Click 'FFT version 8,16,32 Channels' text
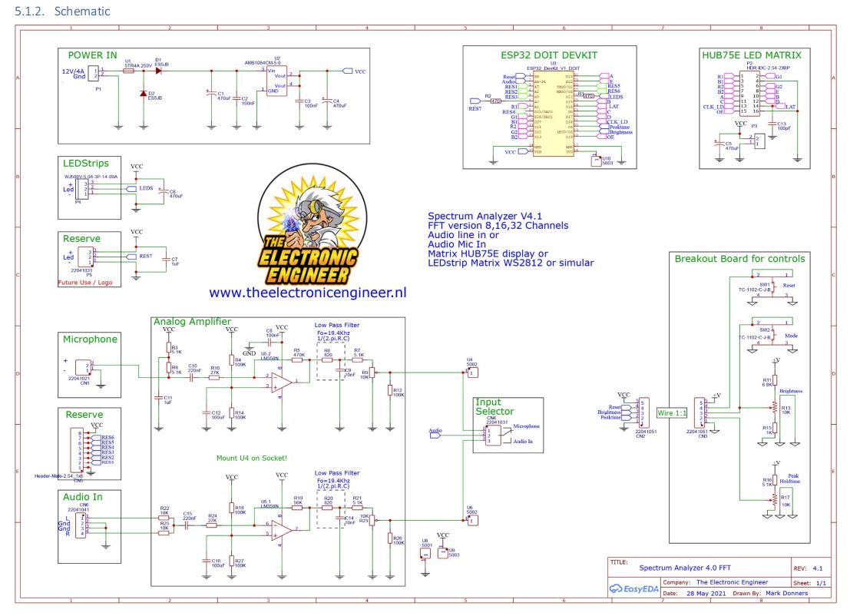Image resolution: width=850 pixels, height=616 pixels. click(498, 226)
